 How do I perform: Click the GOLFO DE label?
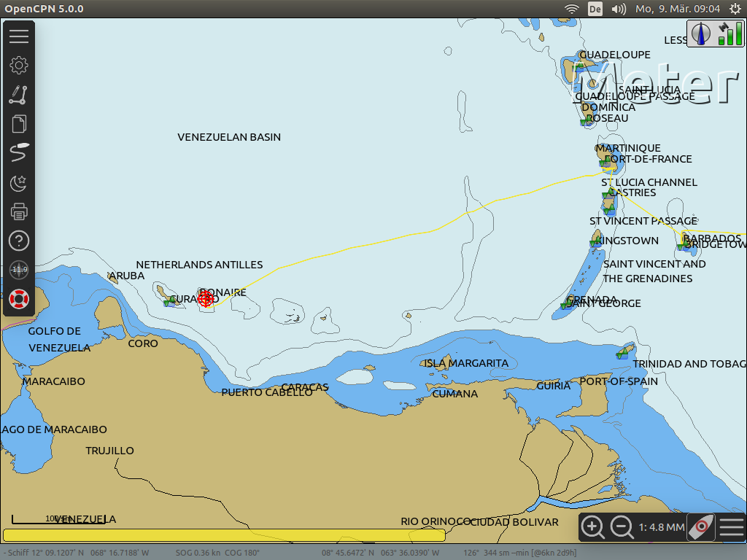[x=54, y=331]
